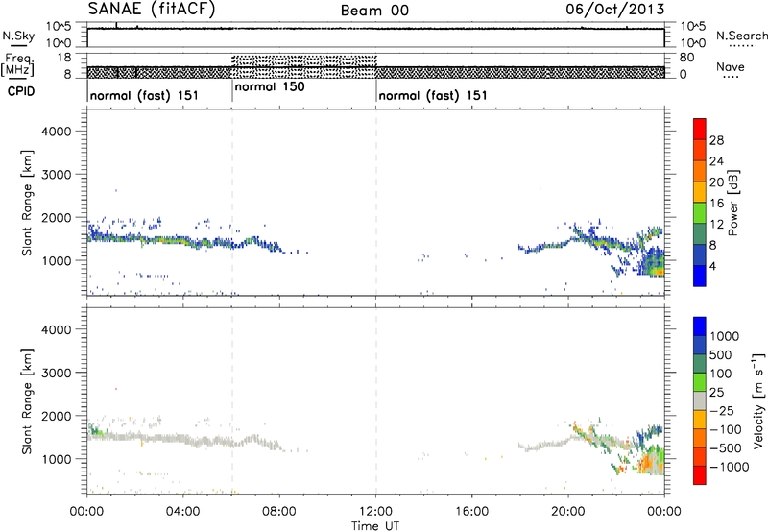This screenshot has height=532, width=768.
Task: Click the N.Sky legend label
Action: pyautogui.click(x=18, y=36)
